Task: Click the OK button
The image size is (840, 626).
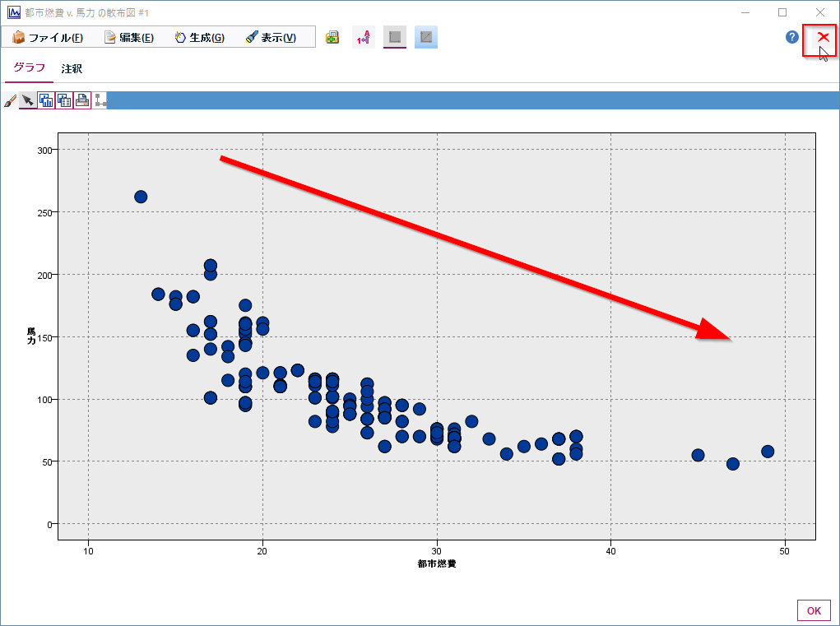Action: click(x=814, y=610)
